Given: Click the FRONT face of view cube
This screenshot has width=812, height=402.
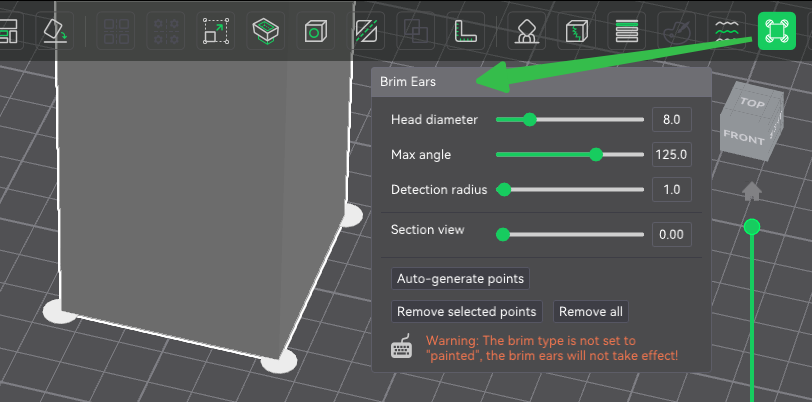Looking at the screenshot, I should click(x=743, y=137).
